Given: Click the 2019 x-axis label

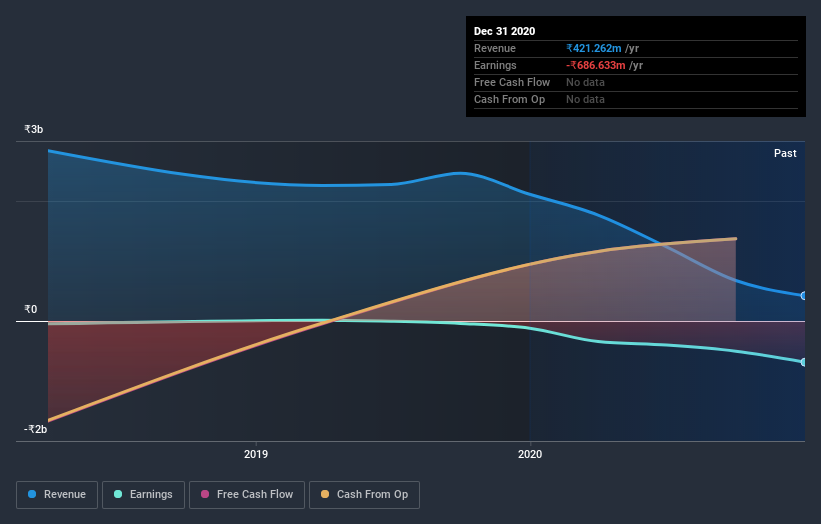Looking at the screenshot, I should coord(256,454).
